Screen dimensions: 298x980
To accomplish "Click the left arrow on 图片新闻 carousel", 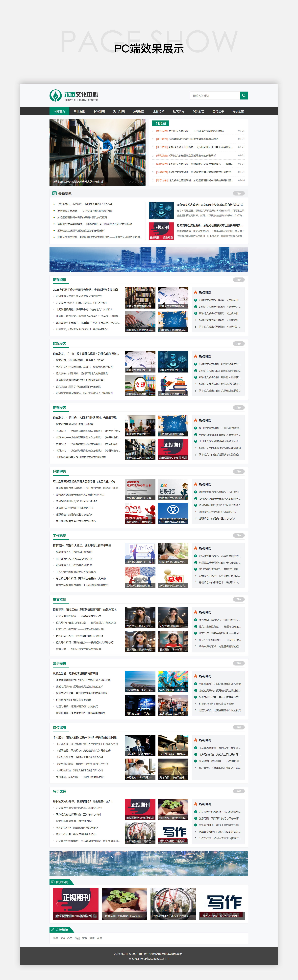I will [57, 904].
